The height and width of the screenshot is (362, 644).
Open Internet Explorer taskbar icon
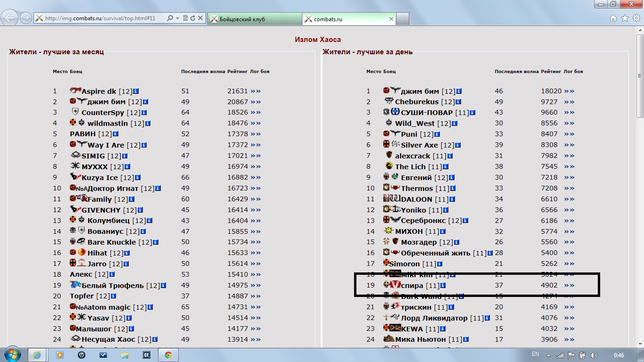(37, 355)
